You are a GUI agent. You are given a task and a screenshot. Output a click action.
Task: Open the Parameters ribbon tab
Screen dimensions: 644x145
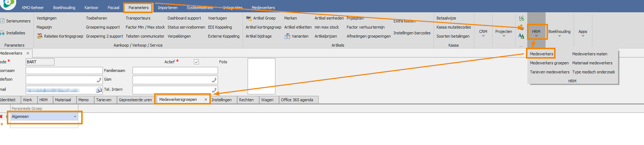(138, 8)
